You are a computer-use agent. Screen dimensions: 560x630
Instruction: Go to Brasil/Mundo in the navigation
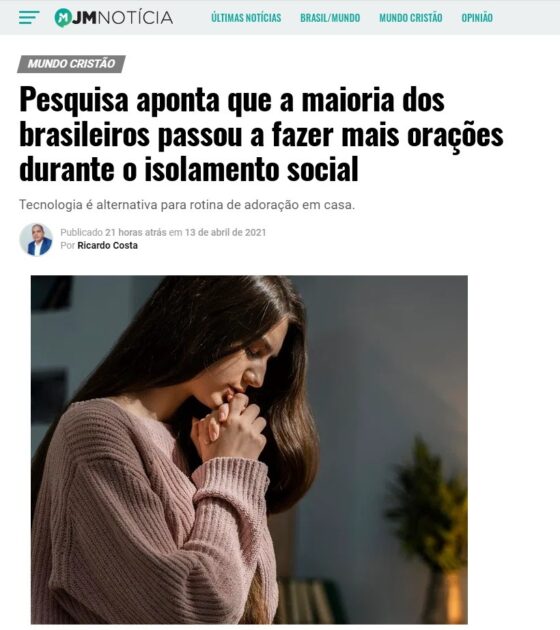330,18
